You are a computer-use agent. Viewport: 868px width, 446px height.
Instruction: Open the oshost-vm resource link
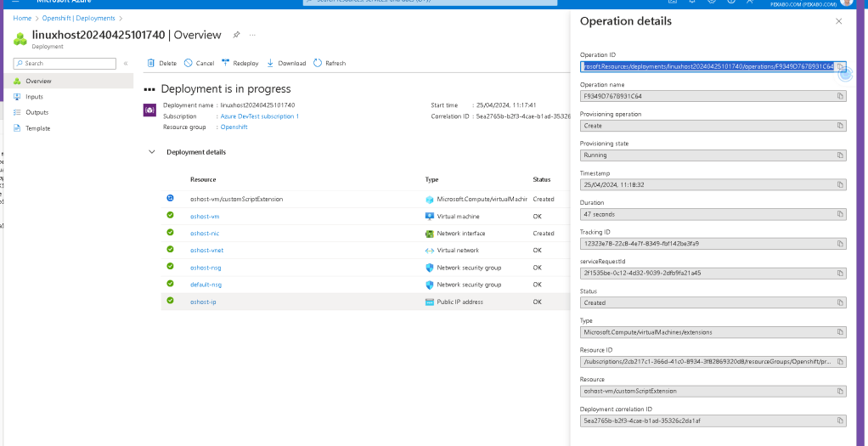click(x=205, y=216)
